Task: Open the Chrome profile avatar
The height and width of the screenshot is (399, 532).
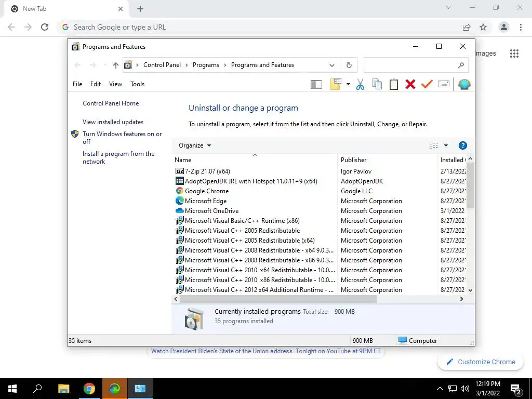Action: 504,27
